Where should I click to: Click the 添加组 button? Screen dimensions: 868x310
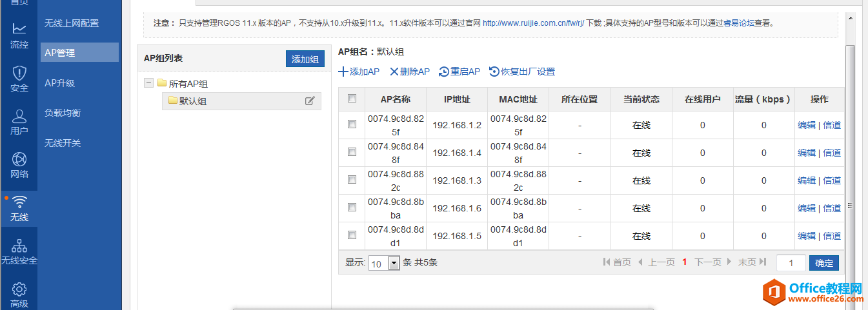click(305, 59)
